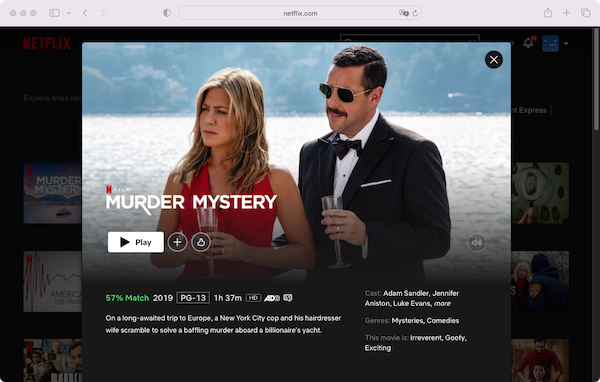This screenshot has height=382, width=600.
Task: Click the Netflix logo
Action: [47, 43]
